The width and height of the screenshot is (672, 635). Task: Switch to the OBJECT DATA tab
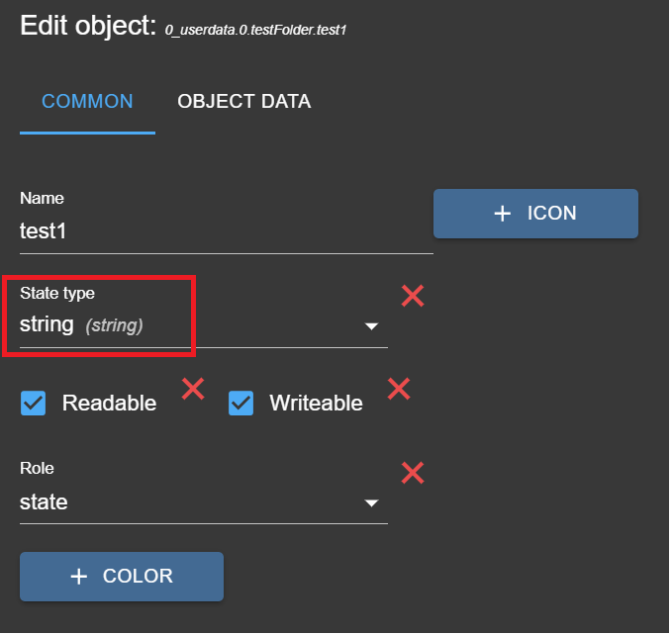(x=243, y=102)
